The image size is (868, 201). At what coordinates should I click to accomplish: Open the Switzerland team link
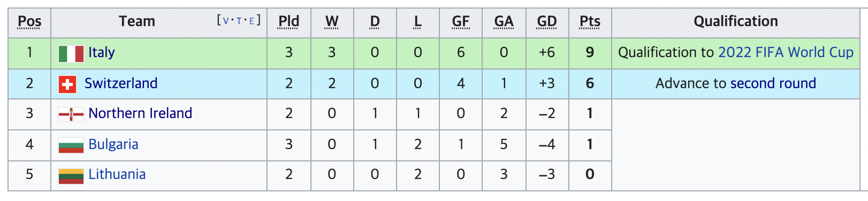pos(121,83)
